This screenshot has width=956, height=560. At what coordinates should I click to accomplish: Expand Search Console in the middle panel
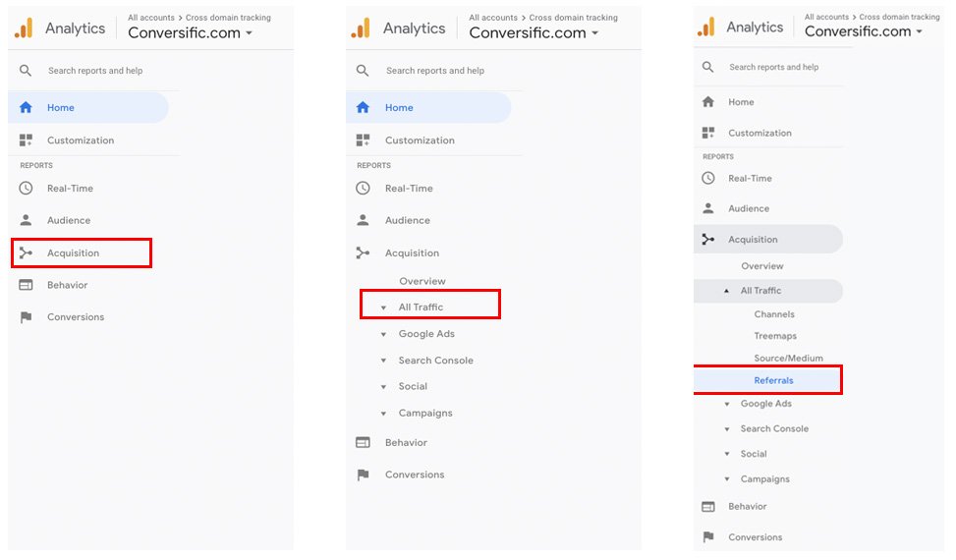tap(383, 361)
